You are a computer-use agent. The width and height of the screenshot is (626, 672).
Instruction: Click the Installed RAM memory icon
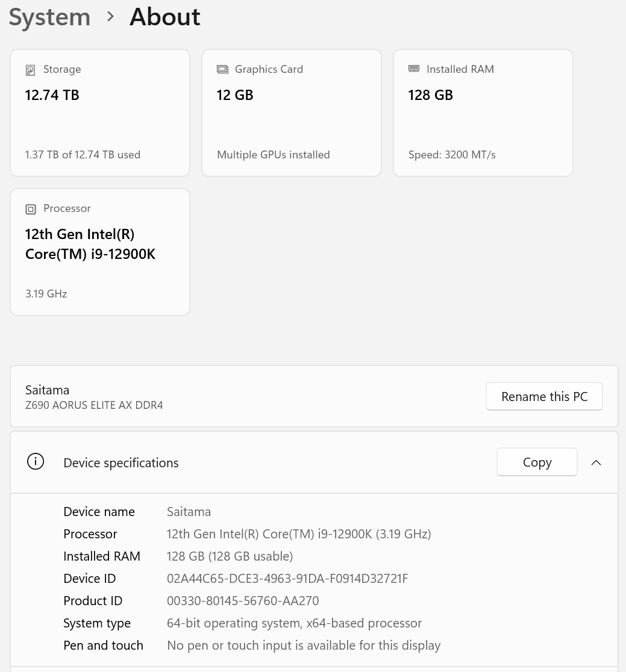(x=414, y=69)
